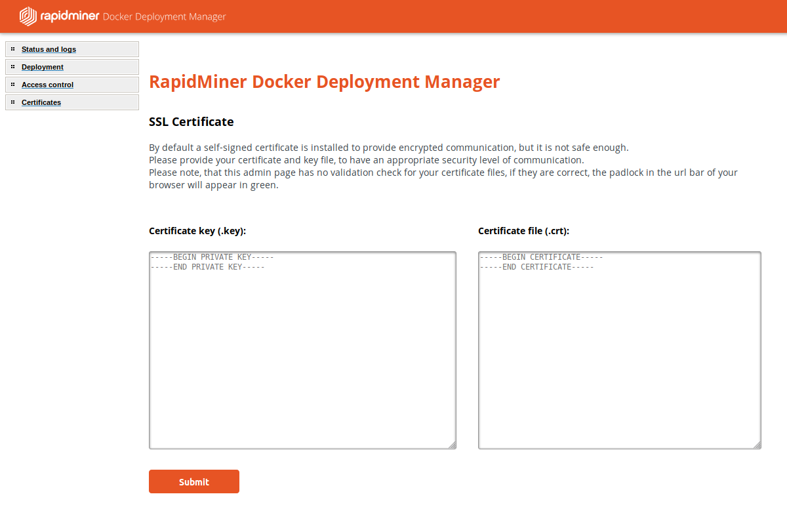Click the bullet icon beside Access control
The image size is (787, 532).
click(12, 84)
